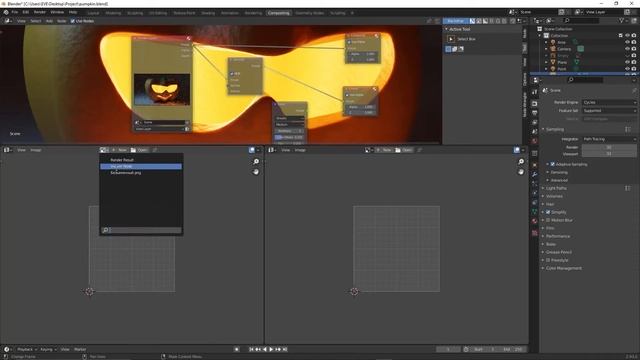This screenshot has height=360, width=640.
Task: Toggle the Simplify checkbox
Action: click(548, 212)
